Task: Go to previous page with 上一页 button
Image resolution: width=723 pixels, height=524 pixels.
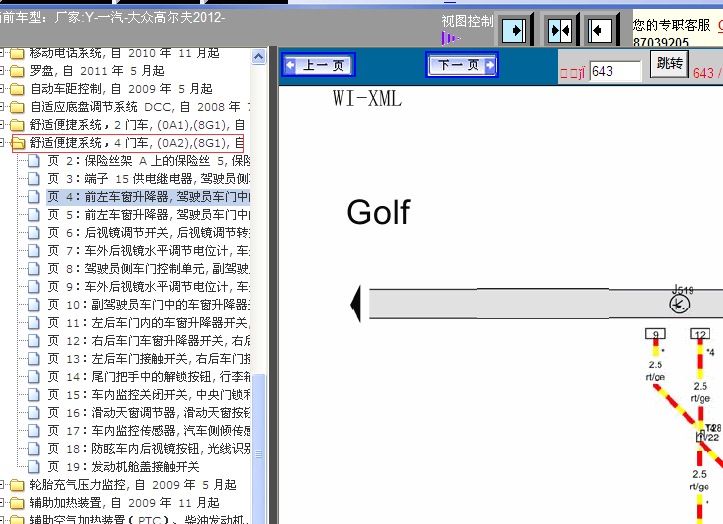Action: click(318, 66)
